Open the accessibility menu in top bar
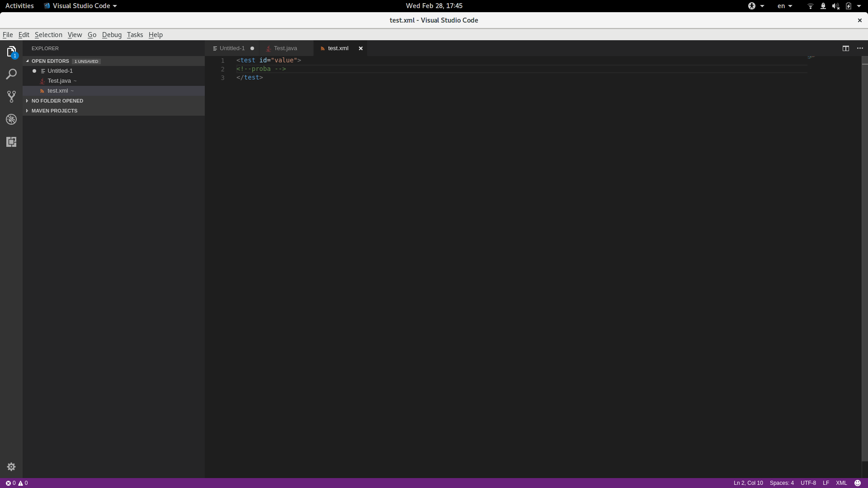The width and height of the screenshot is (868, 488). coord(755,6)
